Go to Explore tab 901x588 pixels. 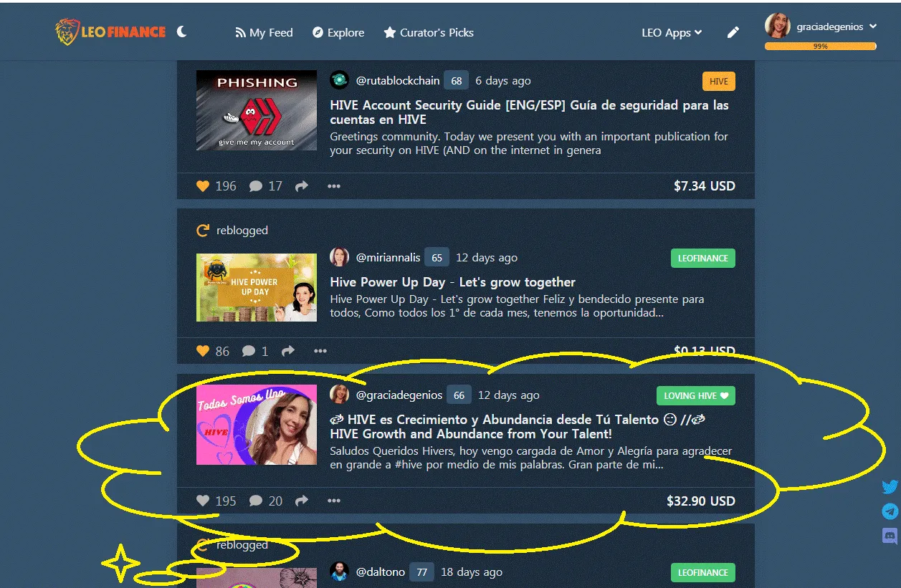click(x=338, y=33)
